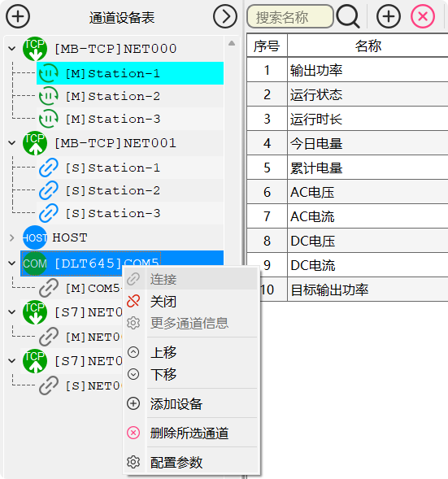Click the blue link icon of [S]Station-2
Image resolution: width=448 pixels, height=479 pixels.
(x=49, y=190)
